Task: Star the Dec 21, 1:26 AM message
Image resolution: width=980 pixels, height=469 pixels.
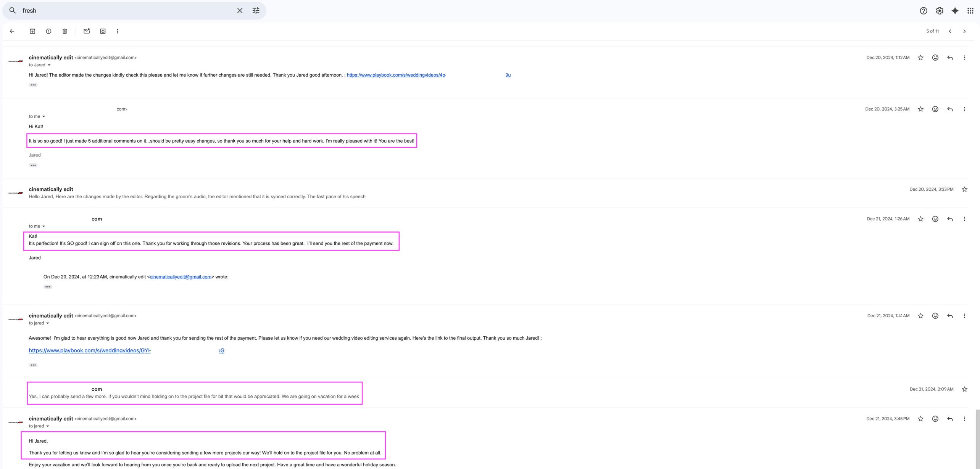Action: pos(920,219)
